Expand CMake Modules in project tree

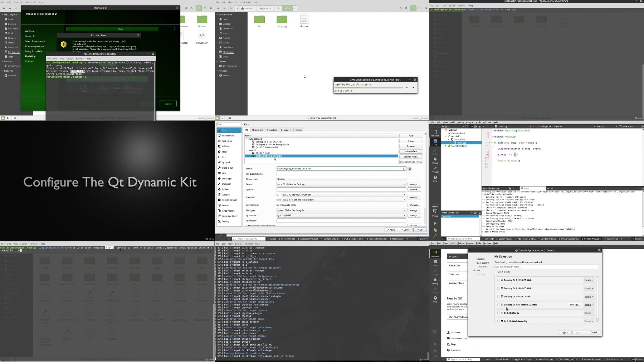coord(446,146)
